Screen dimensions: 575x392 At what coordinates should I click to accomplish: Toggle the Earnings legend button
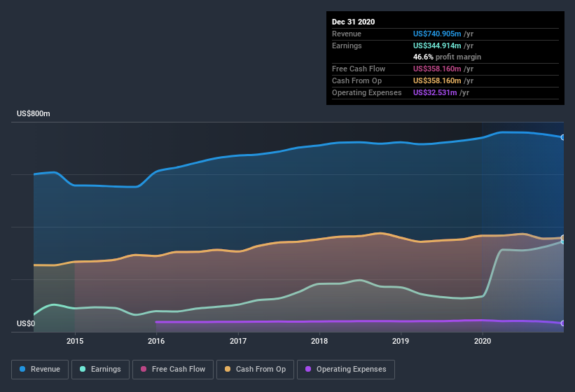pos(100,370)
